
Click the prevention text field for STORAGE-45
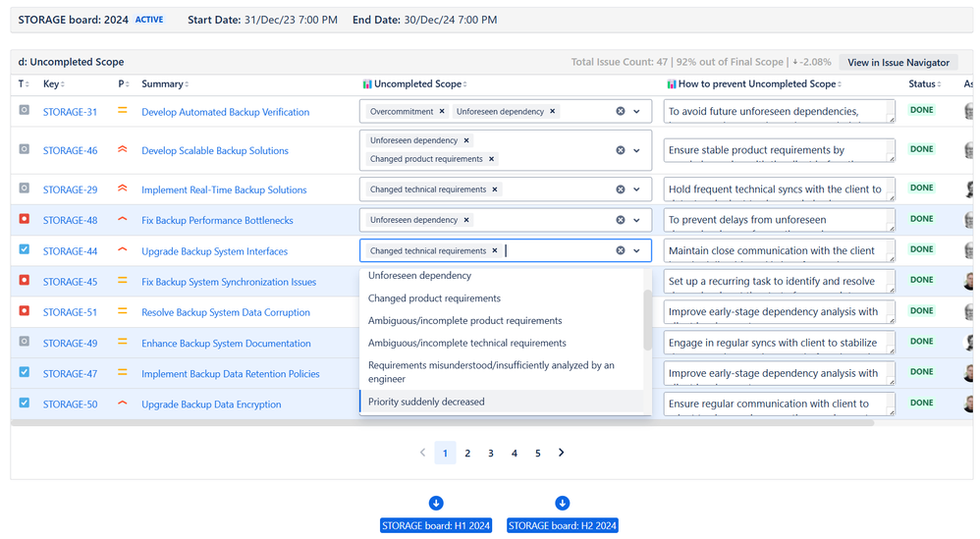tap(779, 281)
